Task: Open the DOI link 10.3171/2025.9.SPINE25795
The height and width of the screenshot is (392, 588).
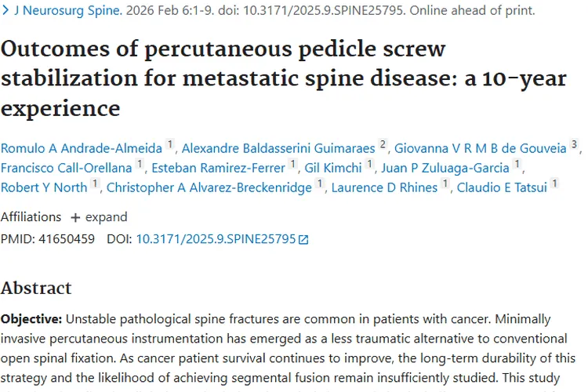Action: coord(216,238)
